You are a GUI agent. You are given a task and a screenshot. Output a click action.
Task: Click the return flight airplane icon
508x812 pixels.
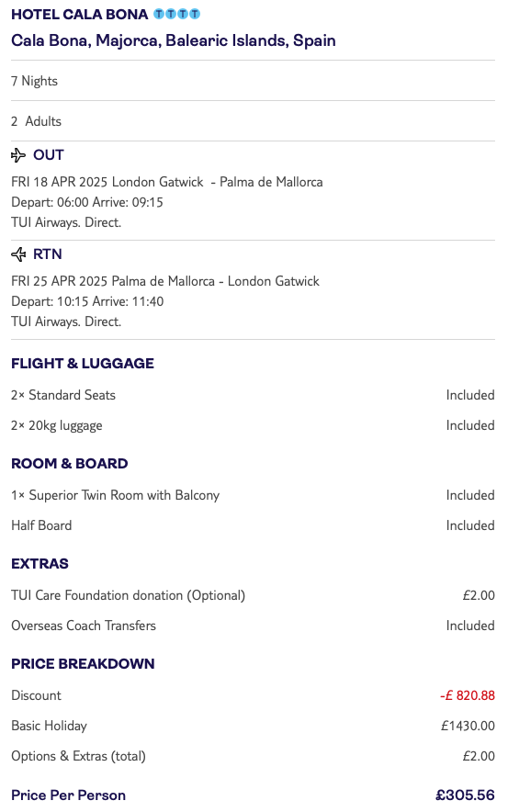18,254
